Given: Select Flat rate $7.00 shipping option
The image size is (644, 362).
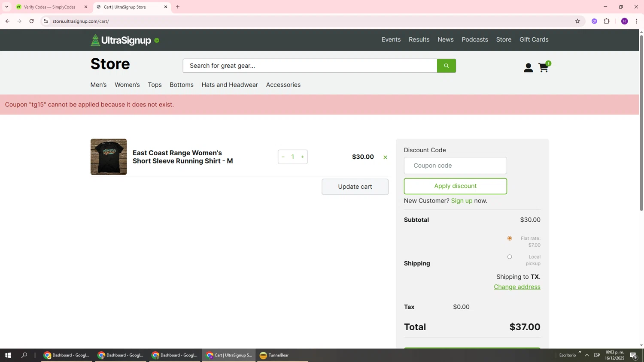Looking at the screenshot, I should [x=510, y=238].
